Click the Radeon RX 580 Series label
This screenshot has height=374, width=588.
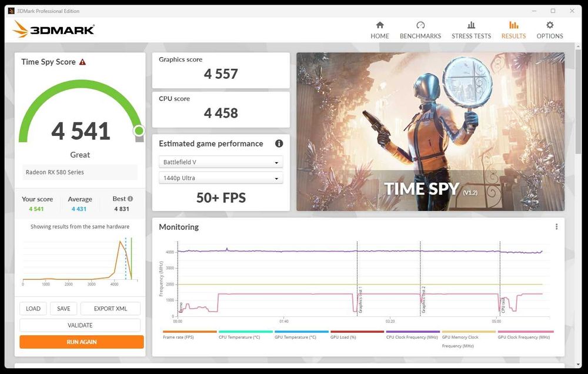(x=55, y=172)
